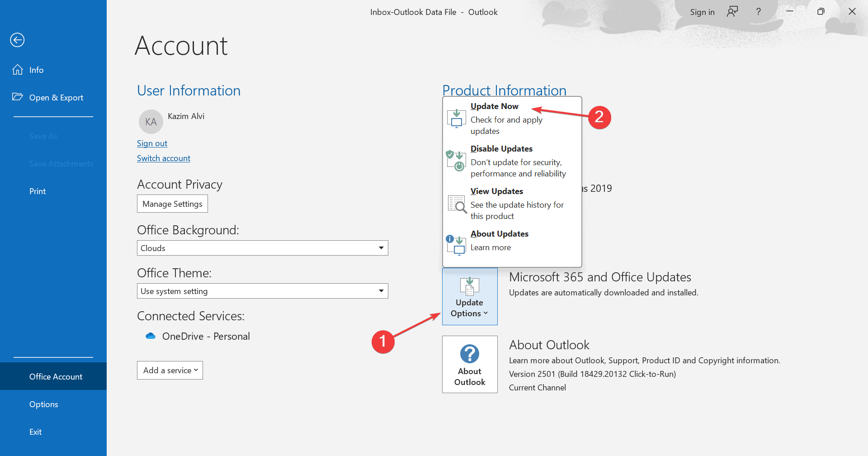Click the View Updates magnifier icon
This screenshot has height=456, width=868.
[457, 204]
